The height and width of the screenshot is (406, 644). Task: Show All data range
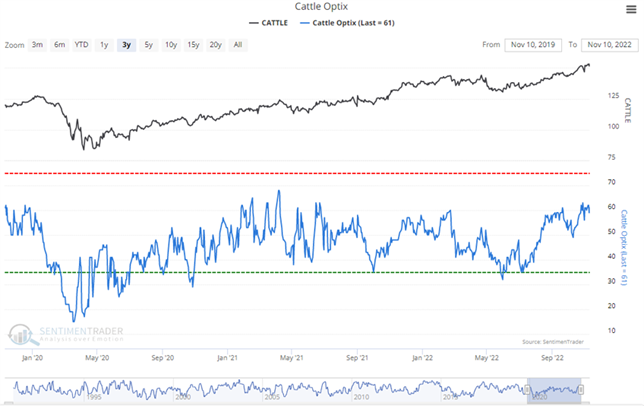[x=238, y=45]
